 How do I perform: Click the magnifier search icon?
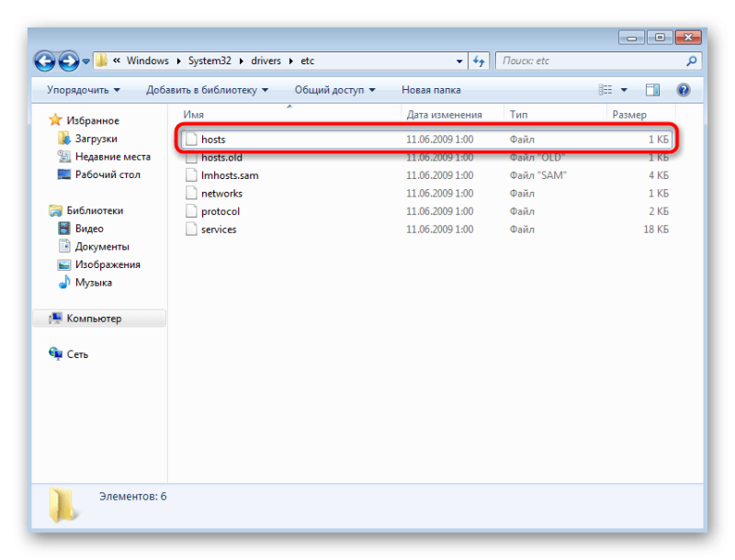(692, 61)
